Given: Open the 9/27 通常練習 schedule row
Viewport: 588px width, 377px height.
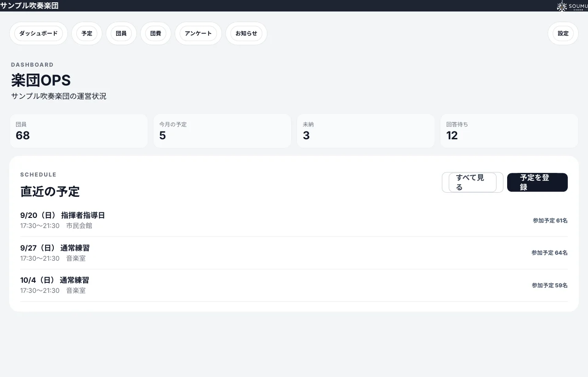Looking at the screenshot, I should [x=294, y=253].
